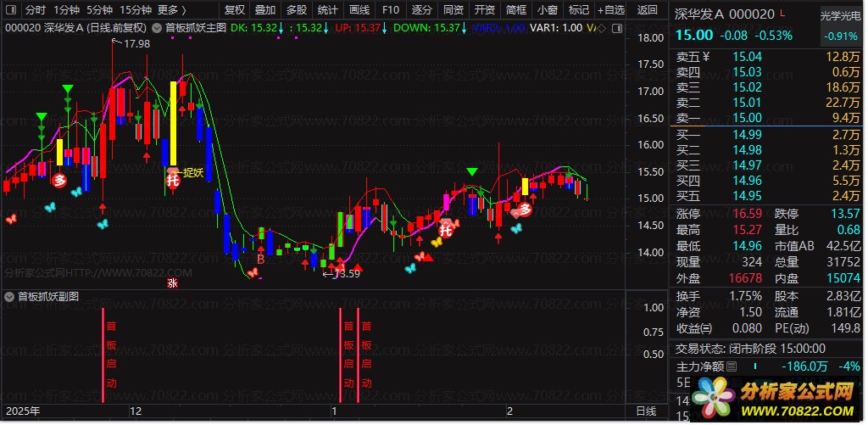Image resolution: width=868 pixels, height=425 pixels.
Task: Click the PE(动) 149.8 field
Action: 818,328
